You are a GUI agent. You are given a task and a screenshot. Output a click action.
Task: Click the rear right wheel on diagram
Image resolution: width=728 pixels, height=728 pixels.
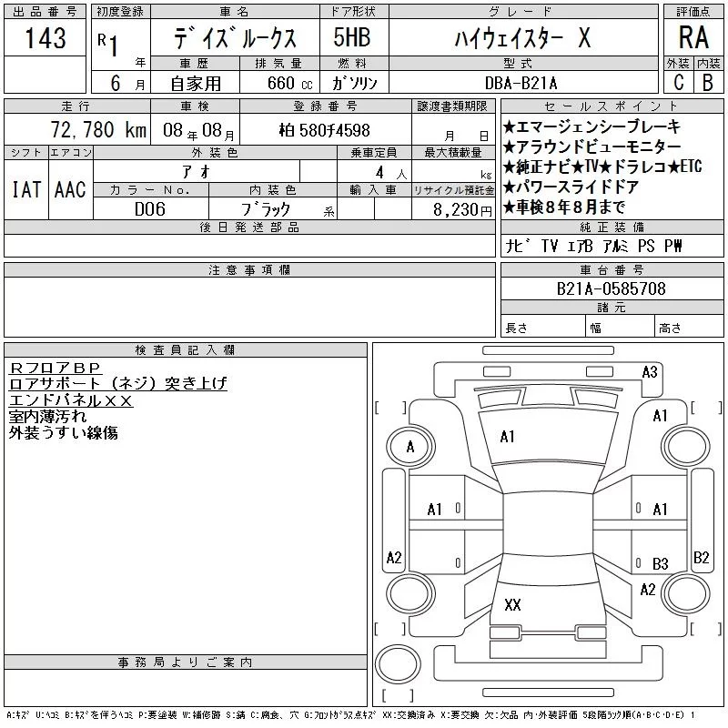click(686, 593)
